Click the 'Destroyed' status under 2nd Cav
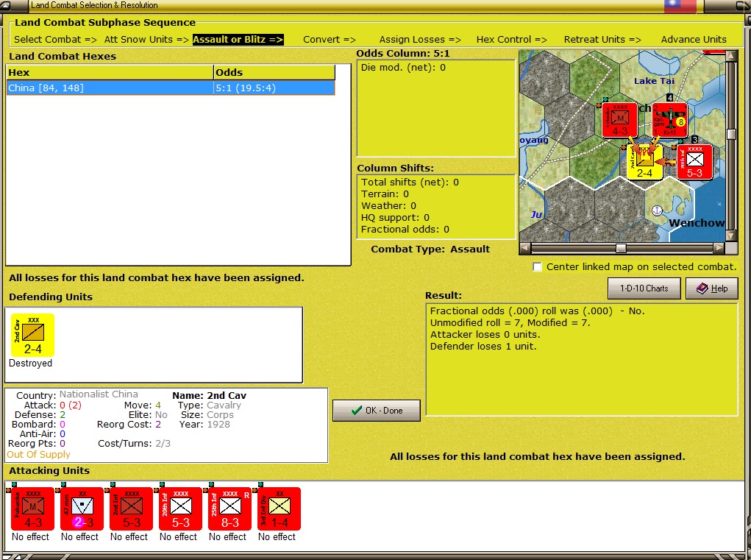751x560 pixels. pos(30,363)
